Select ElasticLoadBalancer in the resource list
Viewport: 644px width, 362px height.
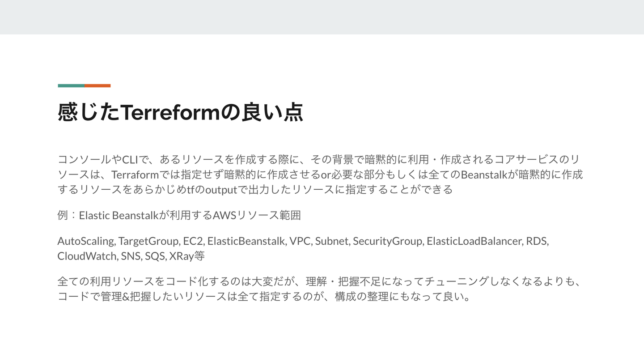(x=474, y=241)
